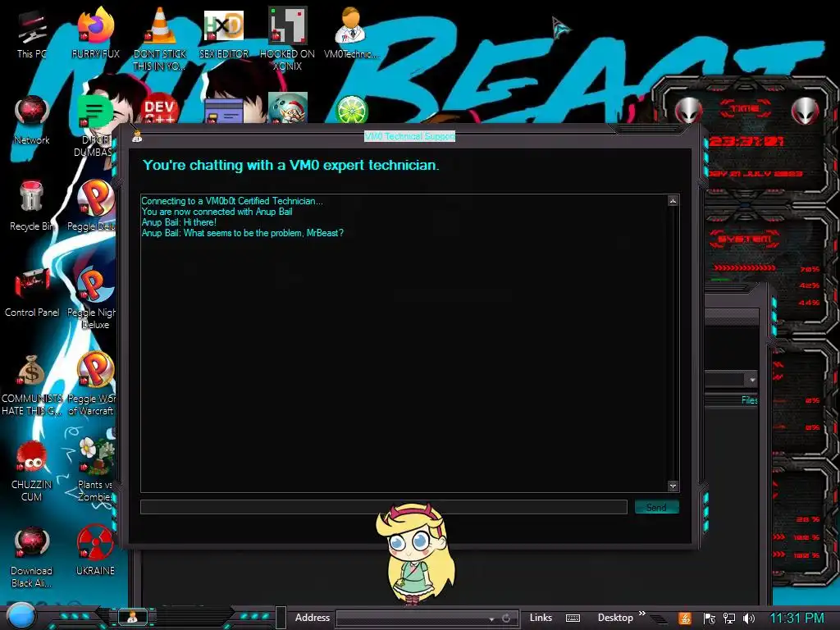Click the VM0 Technical Support window icon
This screenshot has width=840, height=630.
tap(137, 137)
